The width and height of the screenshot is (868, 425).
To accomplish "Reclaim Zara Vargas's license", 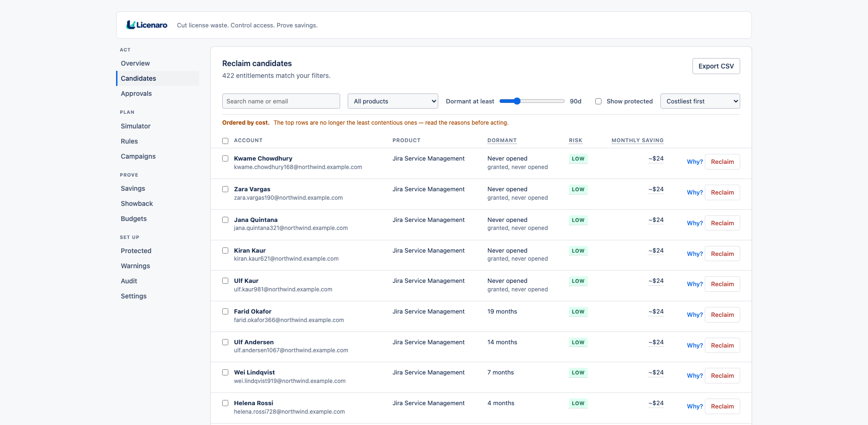I will point(722,192).
